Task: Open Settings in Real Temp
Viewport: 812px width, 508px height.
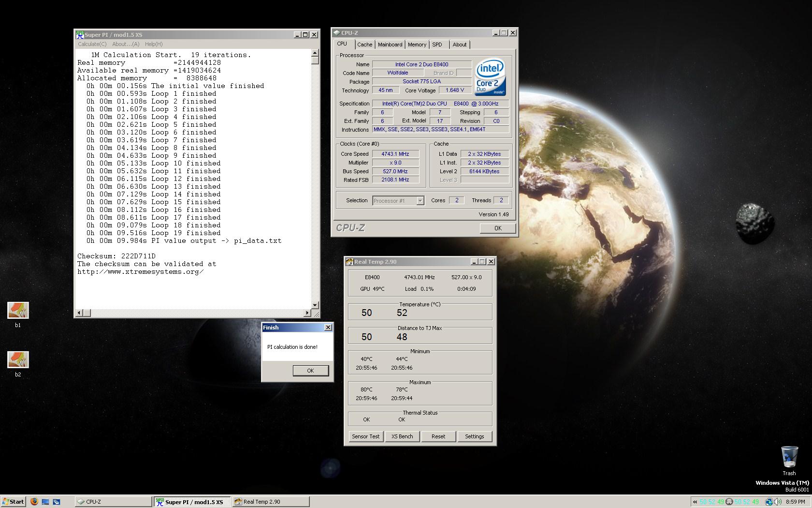Action: [475, 436]
